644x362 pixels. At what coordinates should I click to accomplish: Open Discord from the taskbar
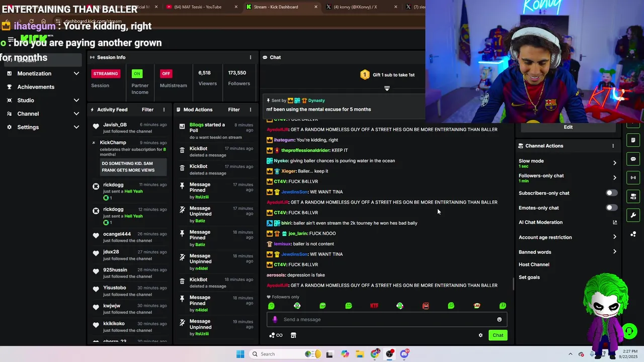pos(404,354)
